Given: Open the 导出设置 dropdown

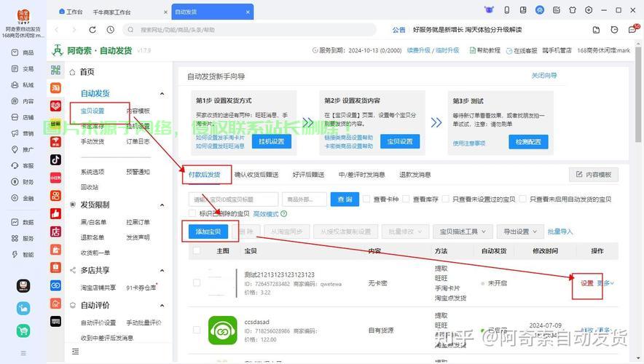Looking at the screenshot, I should (520, 232).
